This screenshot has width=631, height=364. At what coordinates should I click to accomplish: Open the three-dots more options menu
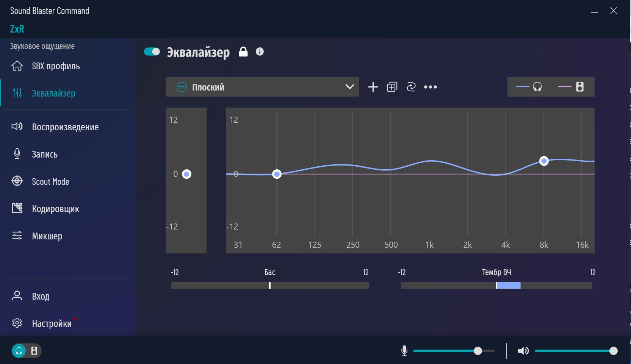[431, 87]
